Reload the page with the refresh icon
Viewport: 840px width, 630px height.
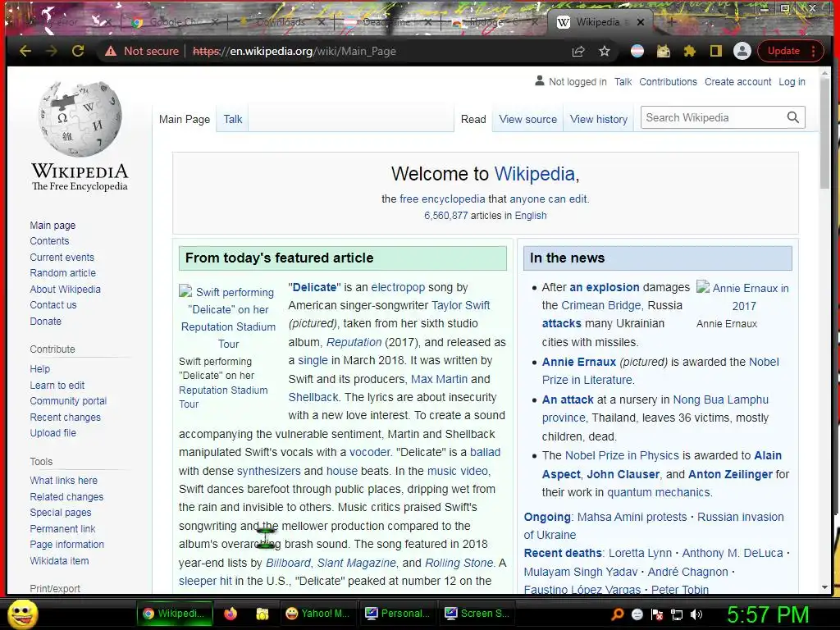78,51
